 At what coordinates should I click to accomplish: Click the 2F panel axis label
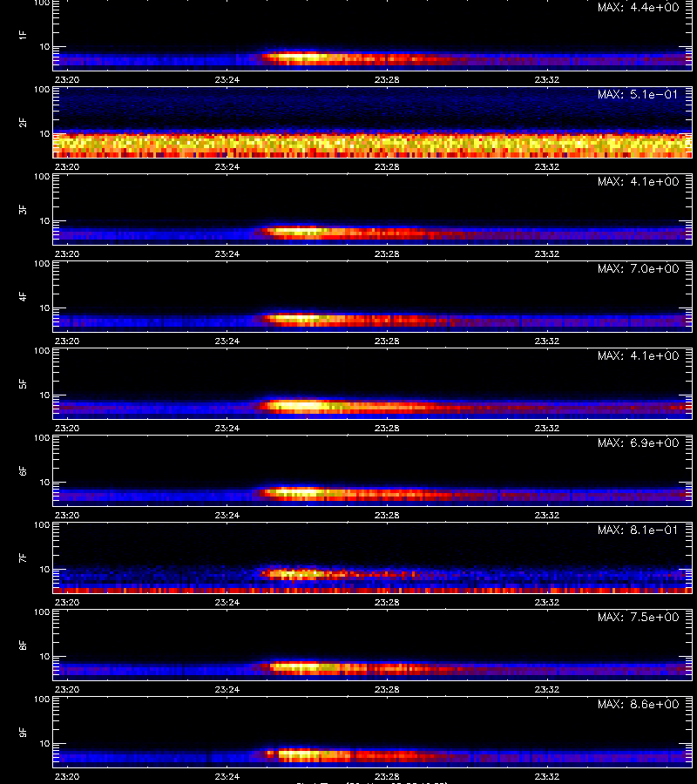pyautogui.click(x=23, y=122)
